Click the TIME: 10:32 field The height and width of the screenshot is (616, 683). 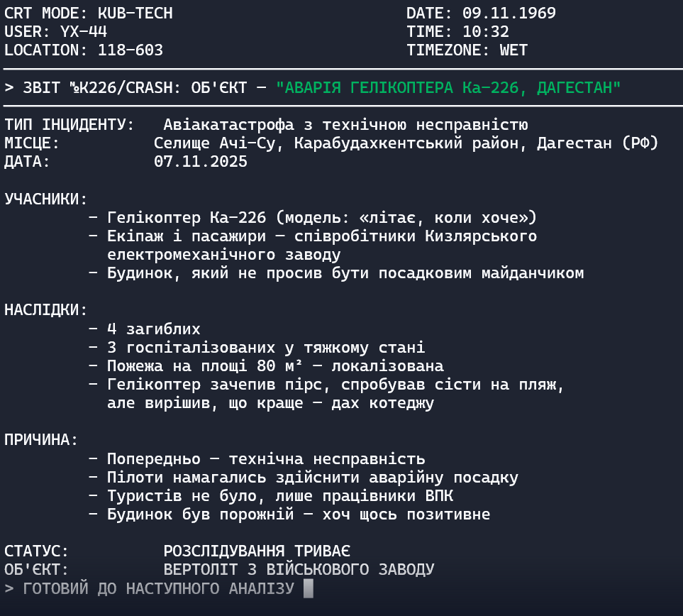click(x=457, y=32)
